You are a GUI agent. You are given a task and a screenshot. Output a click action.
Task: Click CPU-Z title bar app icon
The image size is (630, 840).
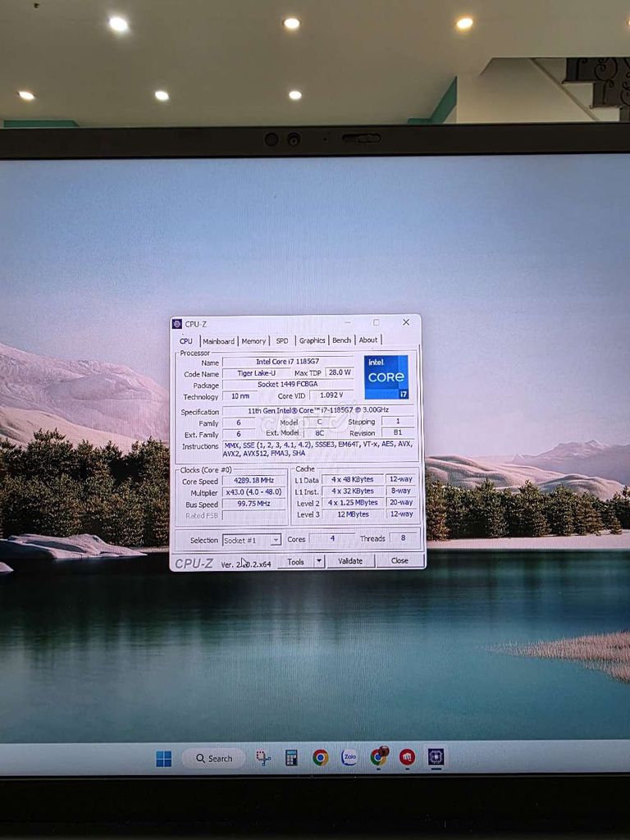coord(177,324)
